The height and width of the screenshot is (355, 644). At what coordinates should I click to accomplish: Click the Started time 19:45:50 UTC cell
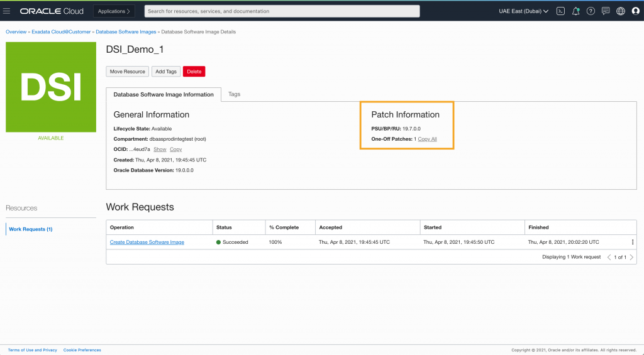(x=458, y=242)
